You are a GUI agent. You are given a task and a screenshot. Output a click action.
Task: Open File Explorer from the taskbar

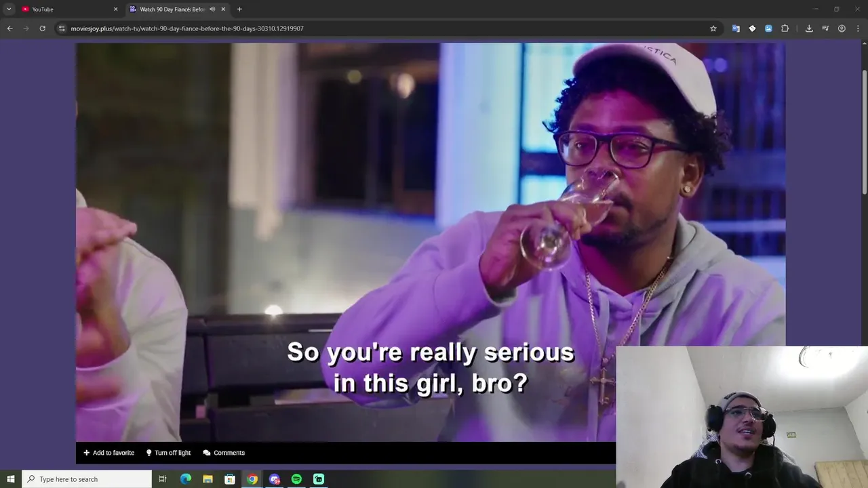pos(208,479)
